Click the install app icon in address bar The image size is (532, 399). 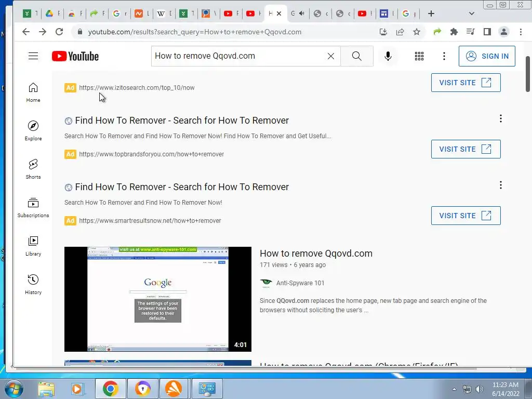click(383, 32)
